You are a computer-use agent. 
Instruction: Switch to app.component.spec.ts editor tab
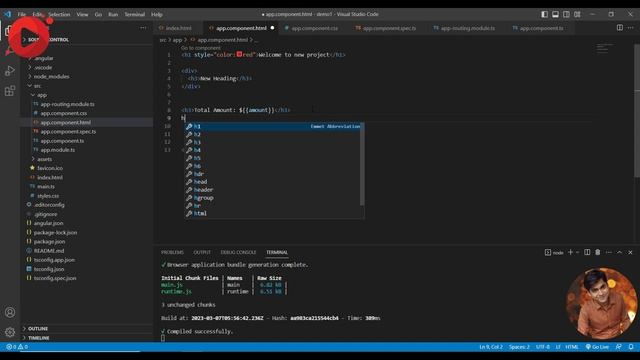pos(389,28)
